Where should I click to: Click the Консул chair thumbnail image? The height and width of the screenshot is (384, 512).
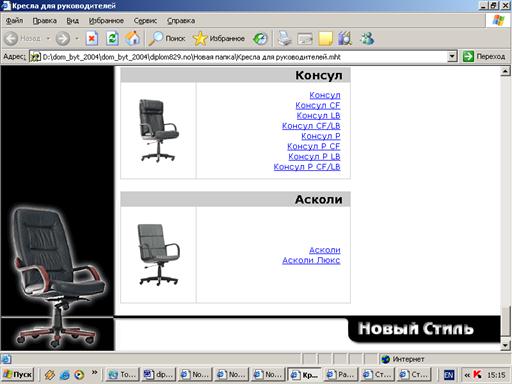(159, 130)
